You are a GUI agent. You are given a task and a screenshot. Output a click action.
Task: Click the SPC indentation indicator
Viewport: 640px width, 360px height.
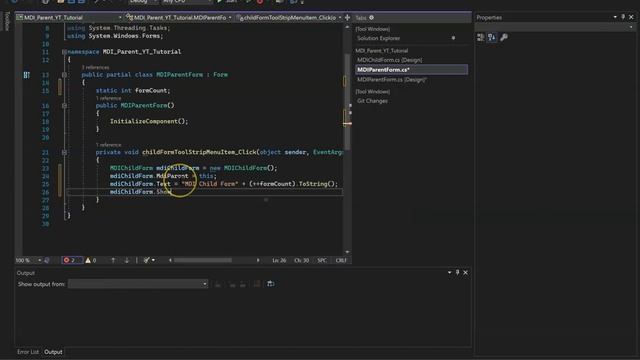coord(322,260)
